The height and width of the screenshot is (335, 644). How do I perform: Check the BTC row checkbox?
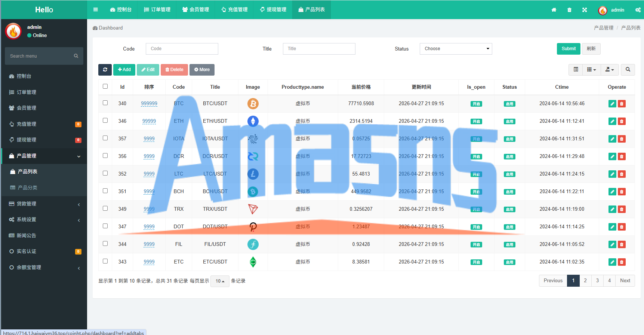tap(105, 103)
